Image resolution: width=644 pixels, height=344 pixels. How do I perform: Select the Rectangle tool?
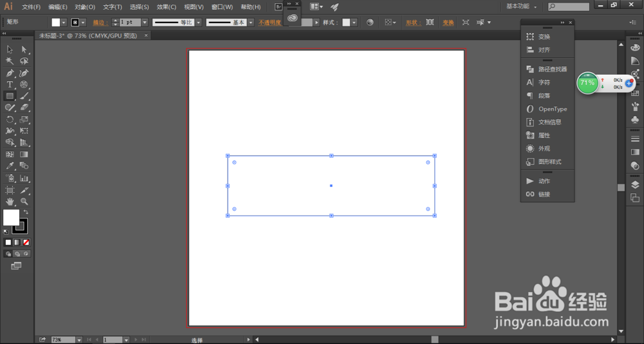coord(10,96)
